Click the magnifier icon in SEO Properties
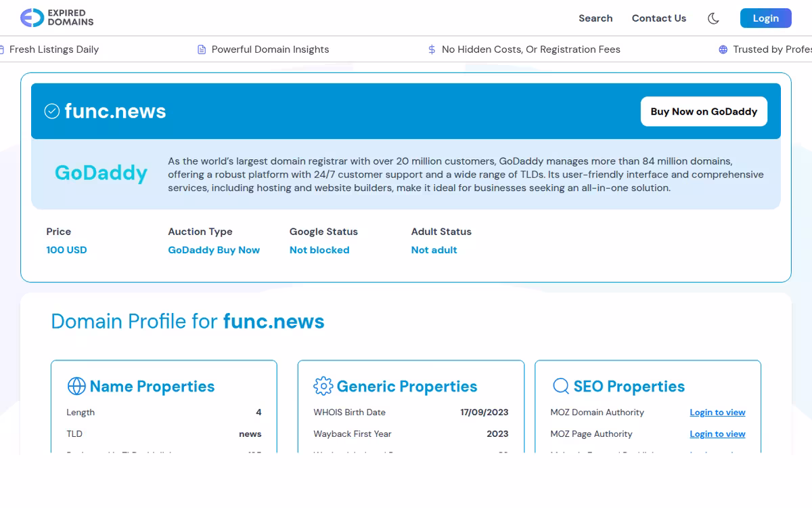 click(561, 386)
